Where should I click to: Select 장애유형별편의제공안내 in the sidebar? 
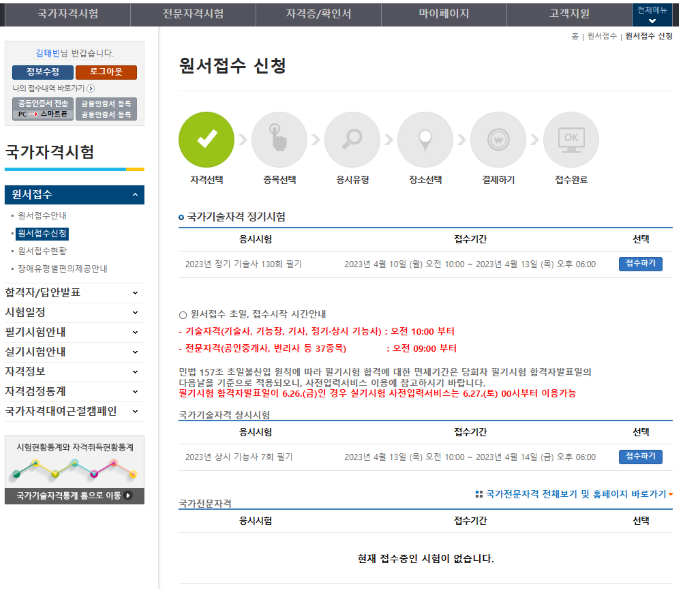coord(62,269)
